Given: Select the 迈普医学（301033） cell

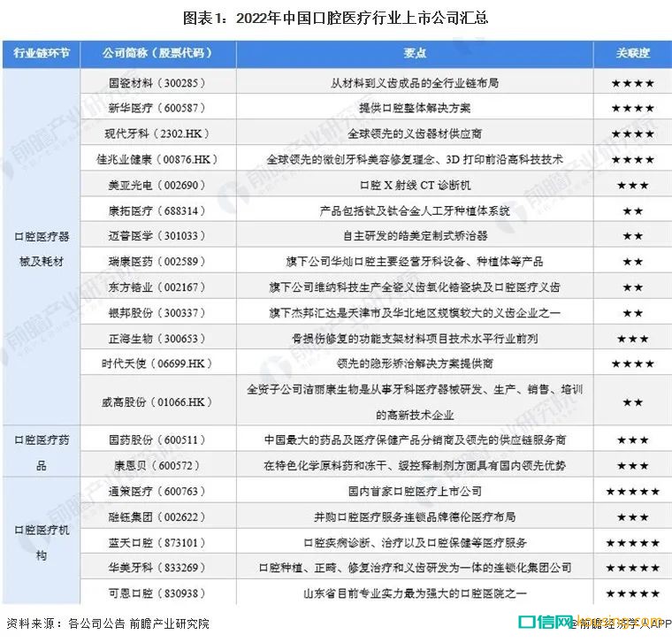Looking at the screenshot, I should (157, 235).
